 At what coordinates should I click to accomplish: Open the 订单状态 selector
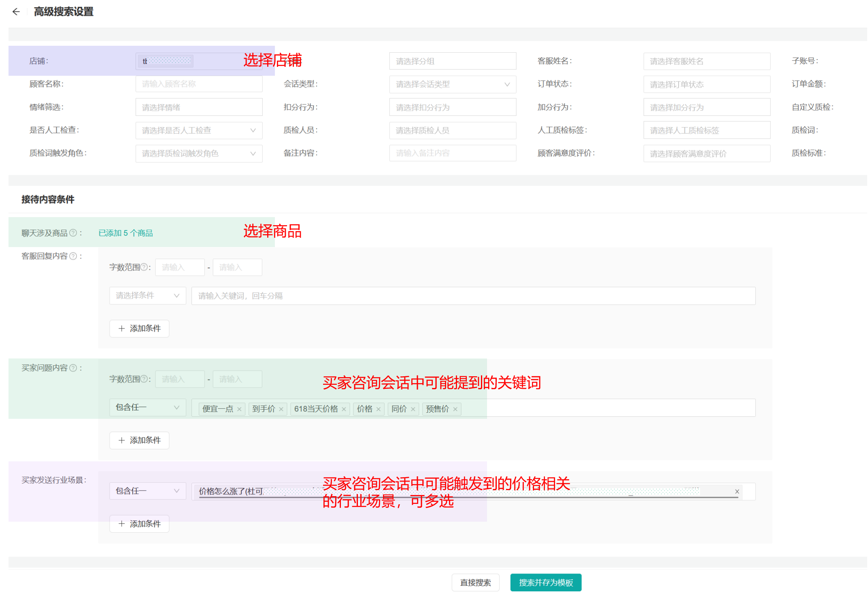(707, 84)
